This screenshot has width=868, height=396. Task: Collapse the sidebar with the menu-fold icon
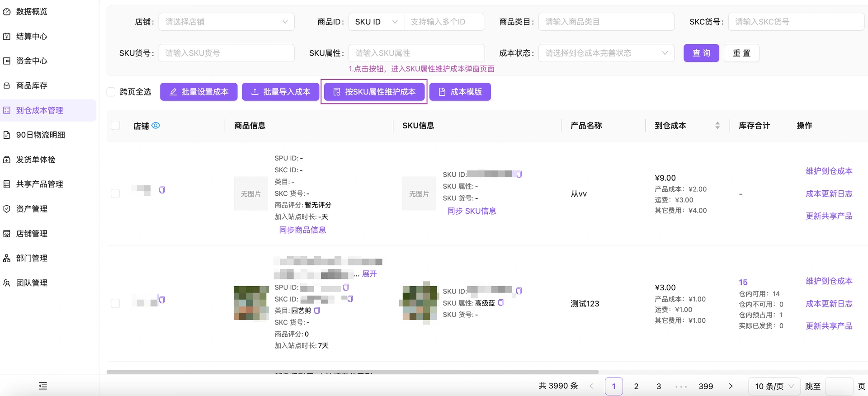pos(43,386)
